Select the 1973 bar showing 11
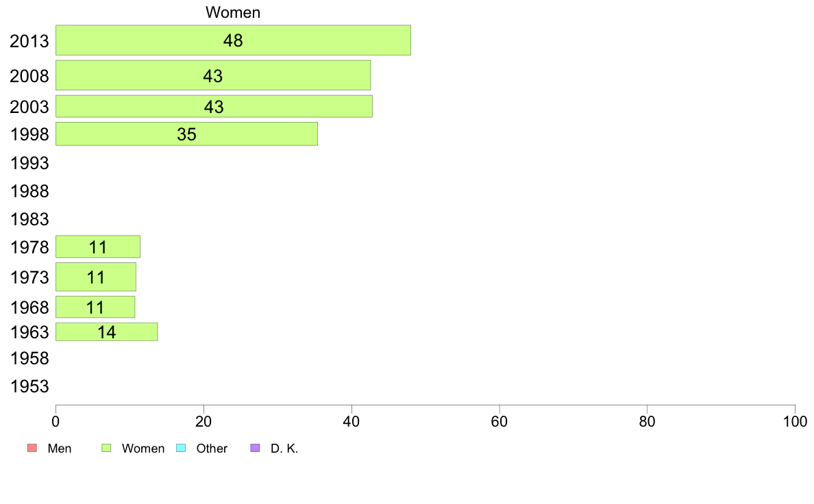The image size is (814, 504). 95,277
